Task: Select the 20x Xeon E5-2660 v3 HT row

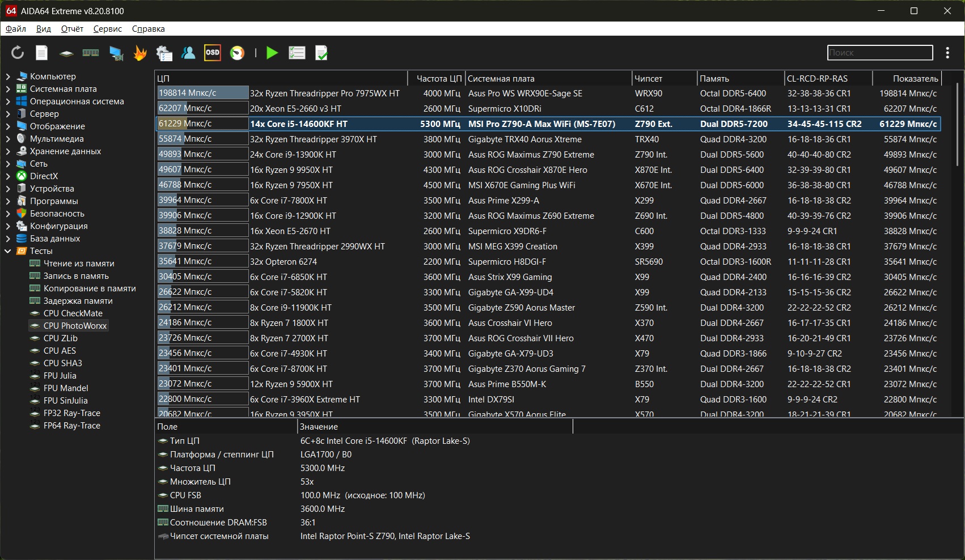Action: [548, 108]
